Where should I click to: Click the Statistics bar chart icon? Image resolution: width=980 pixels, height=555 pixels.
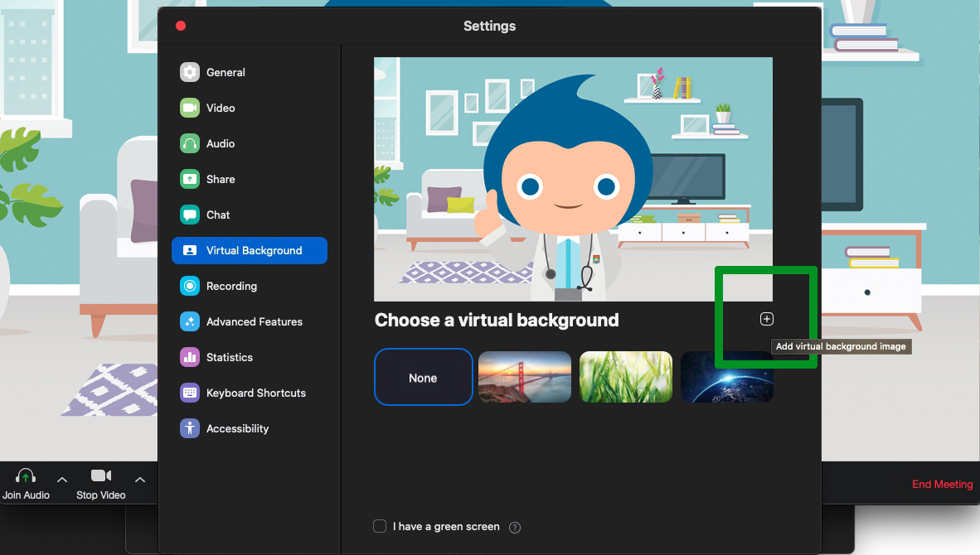(190, 357)
